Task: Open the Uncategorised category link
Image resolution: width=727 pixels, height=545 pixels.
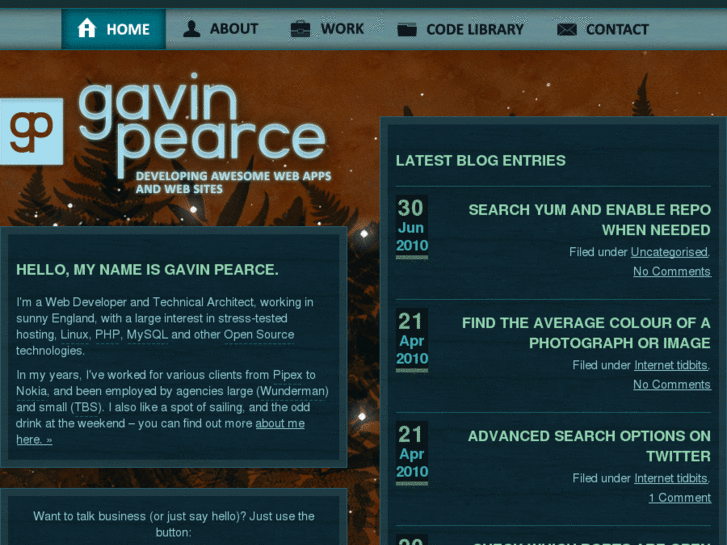Action: 669,252
